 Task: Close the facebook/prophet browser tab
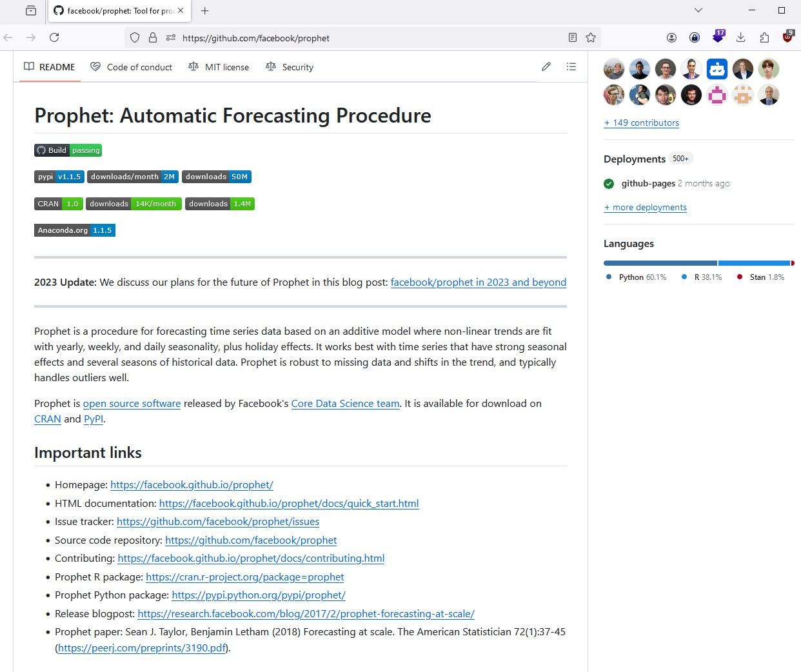181,10
